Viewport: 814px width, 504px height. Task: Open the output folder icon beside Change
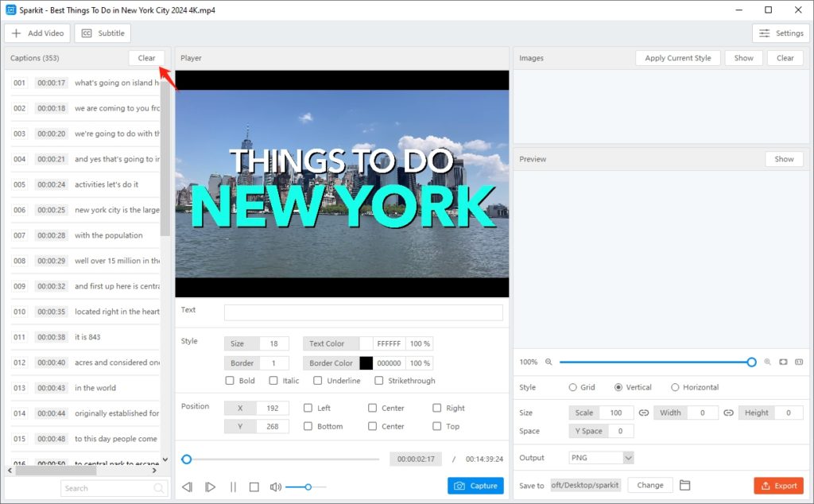(x=684, y=485)
